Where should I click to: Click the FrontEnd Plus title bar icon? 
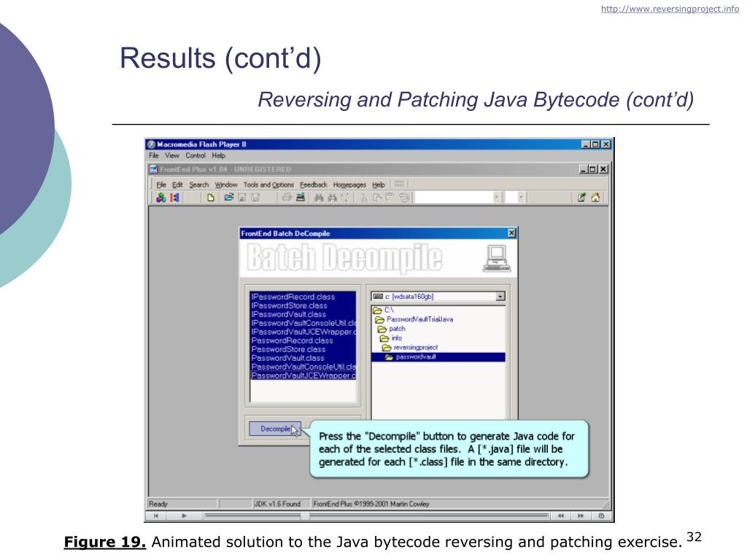tap(153, 169)
